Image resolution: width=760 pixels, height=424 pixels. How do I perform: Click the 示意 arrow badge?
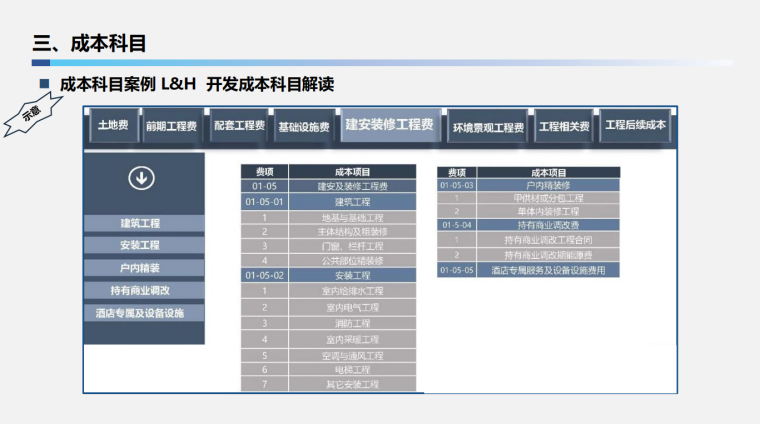[x=34, y=116]
